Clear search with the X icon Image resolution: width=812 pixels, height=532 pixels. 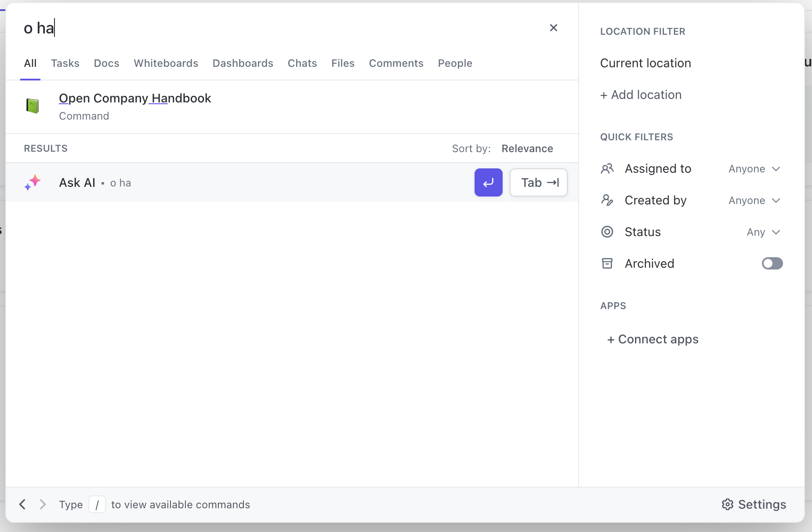coord(554,28)
